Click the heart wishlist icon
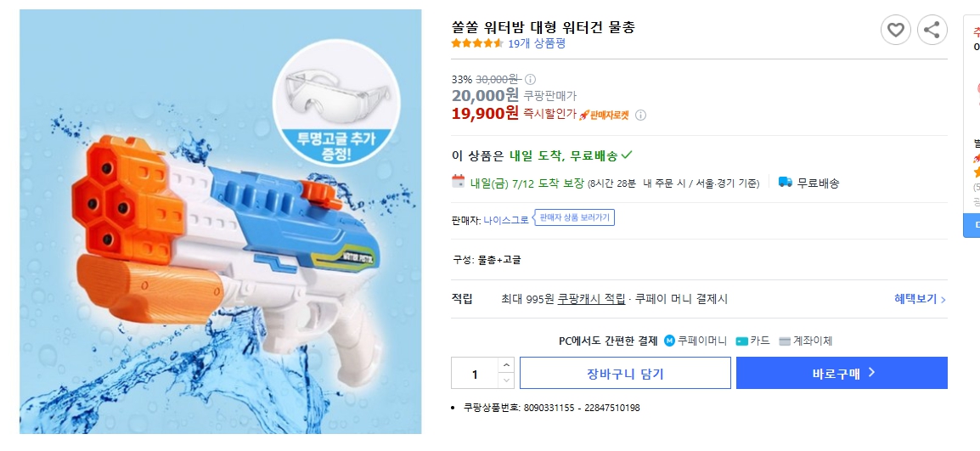This screenshot has width=980, height=451. click(895, 31)
